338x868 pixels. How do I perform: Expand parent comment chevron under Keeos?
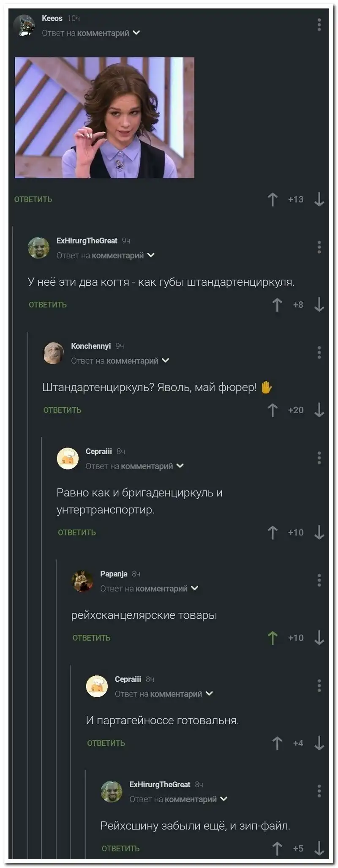tap(136, 33)
